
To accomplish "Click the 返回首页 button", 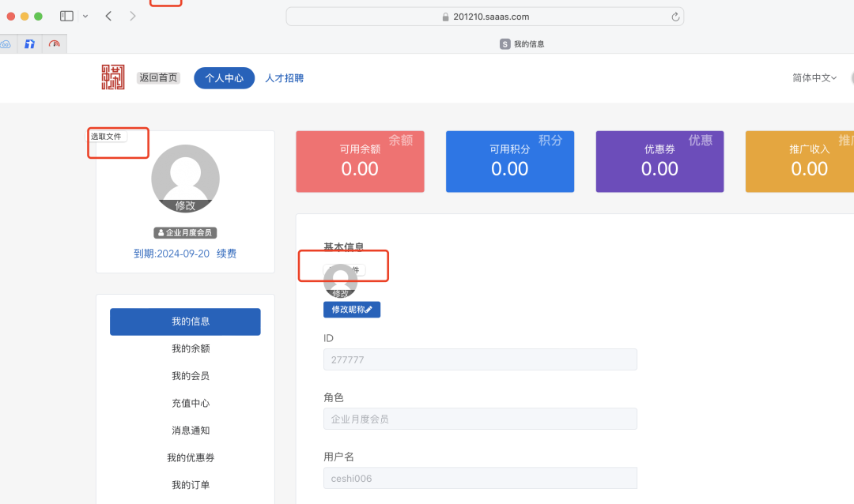I will 158,77.
